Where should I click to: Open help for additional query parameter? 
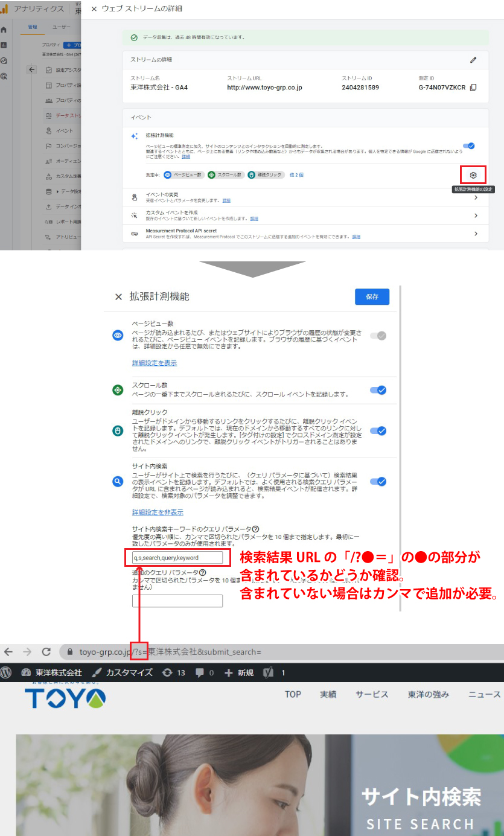coord(202,572)
